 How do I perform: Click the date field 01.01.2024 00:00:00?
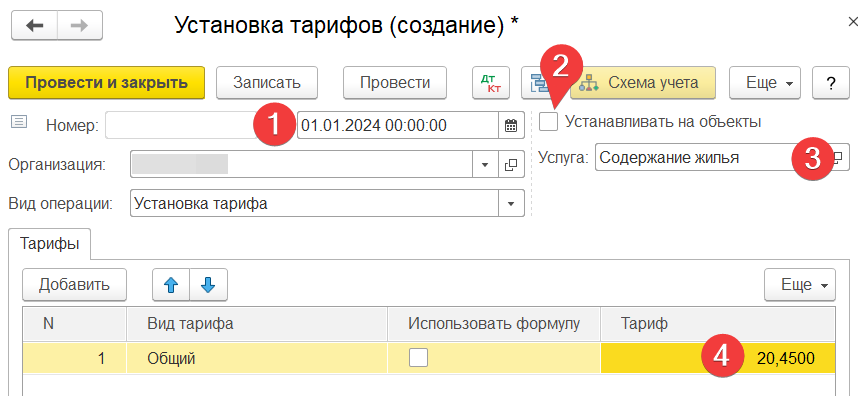[398, 126]
